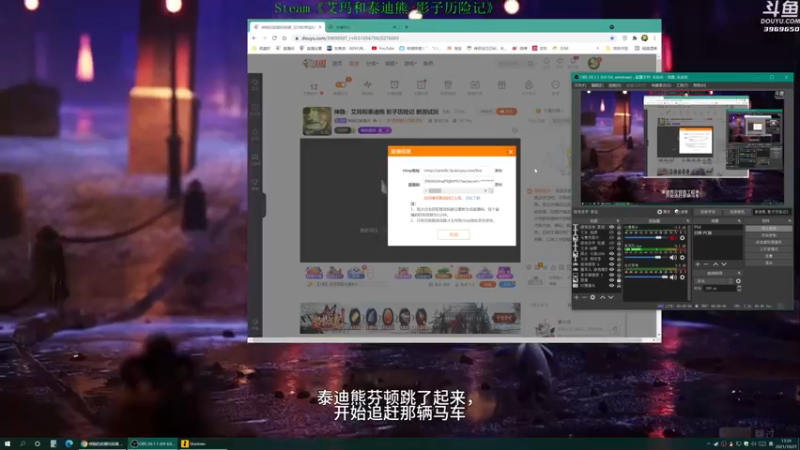Click the alarm clock icon in Douyu streamer toolbar
This screenshot has height=450, width=800.
tap(394, 85)
